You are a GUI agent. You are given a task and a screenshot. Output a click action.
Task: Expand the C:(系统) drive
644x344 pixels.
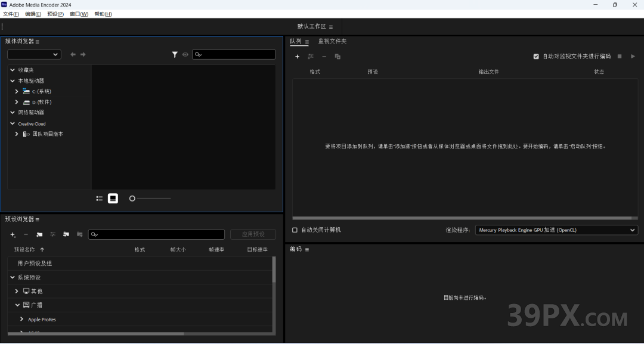pos(17,91)
